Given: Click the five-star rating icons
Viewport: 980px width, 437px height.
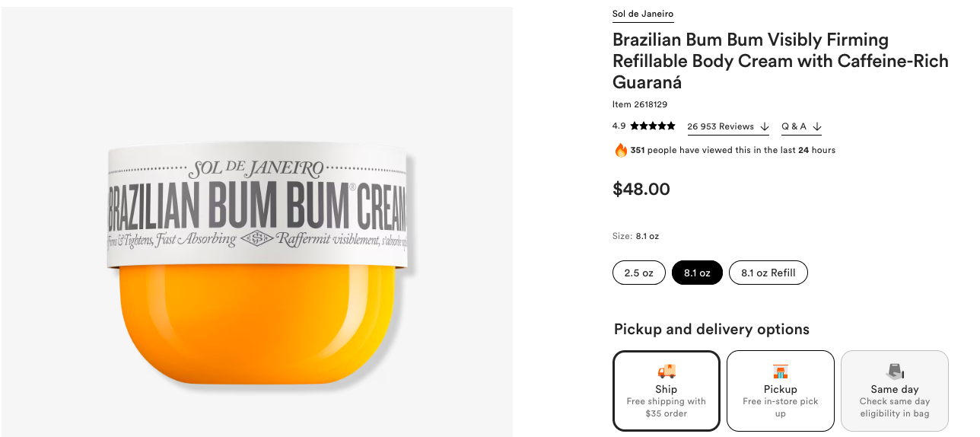Looking at the screenshot, I should [652, 126].
